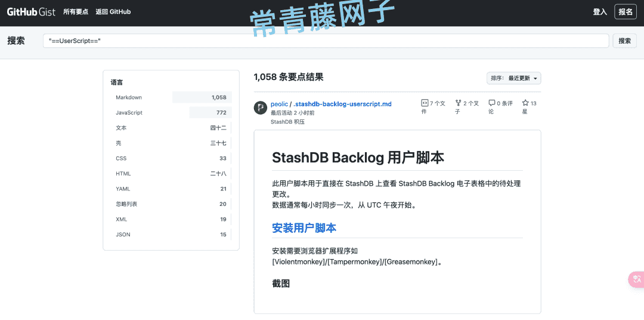644x320 pixels.
Task: Click the 截图 heading in the preview
Action: coord(281,283)
